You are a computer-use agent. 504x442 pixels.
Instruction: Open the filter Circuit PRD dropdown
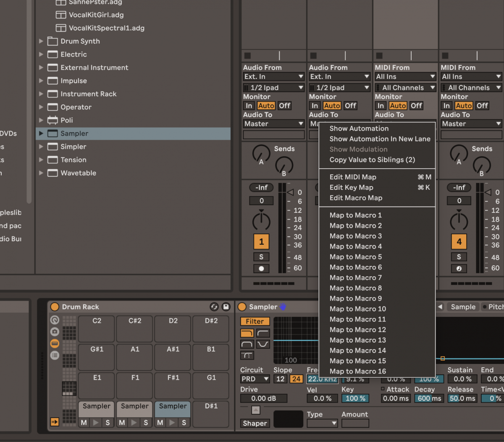pyautogui.click(x=255, y=379)
